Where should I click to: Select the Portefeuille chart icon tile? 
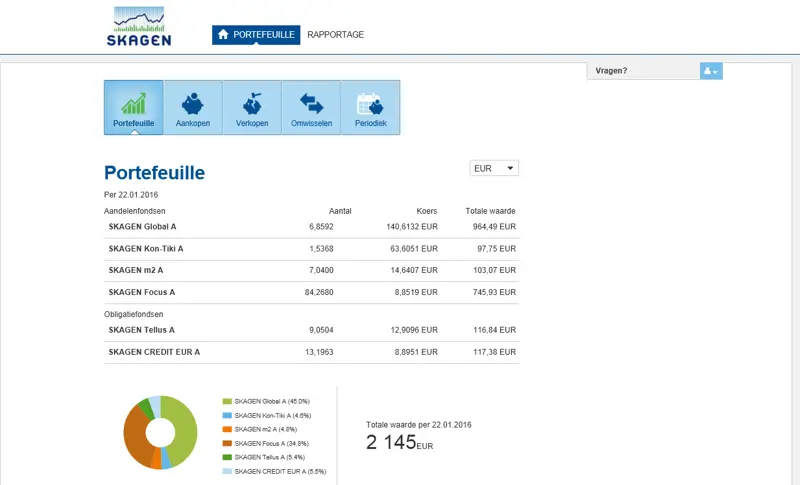(134, 108)
